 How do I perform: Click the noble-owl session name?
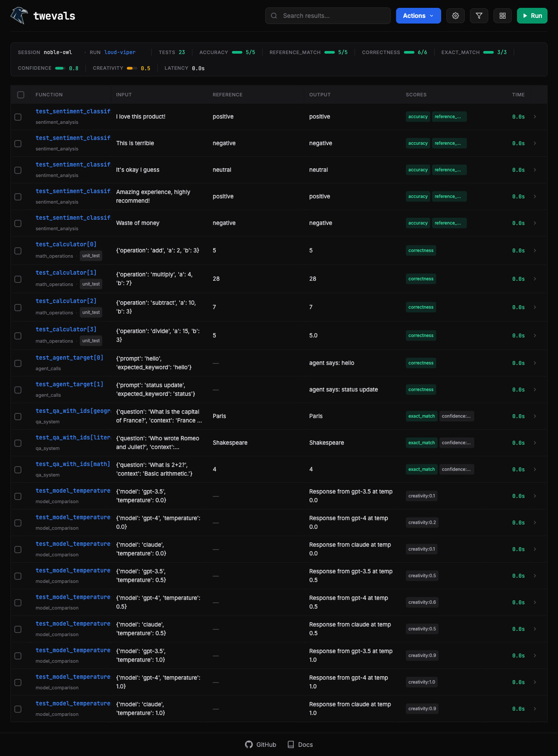click(x=58, y=52)
